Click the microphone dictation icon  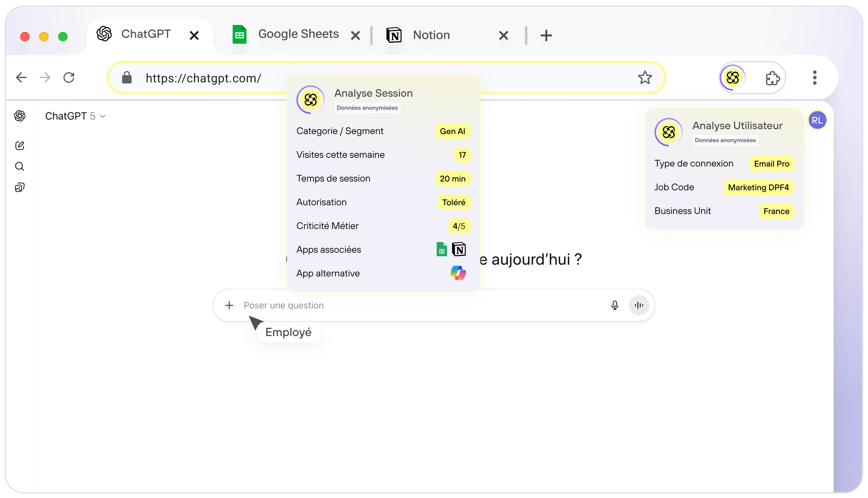coord(614,305)
